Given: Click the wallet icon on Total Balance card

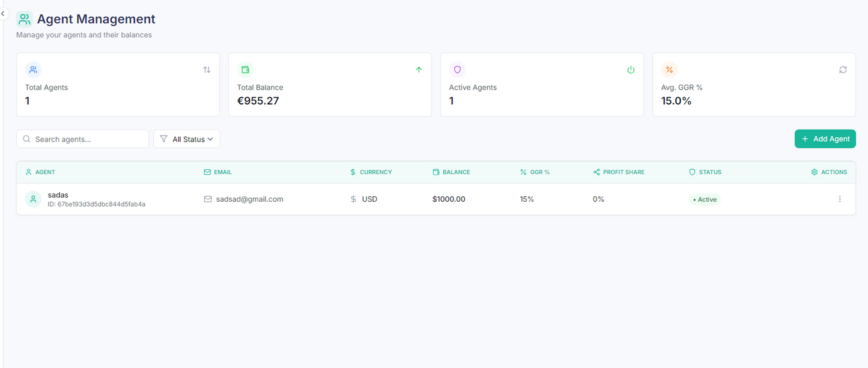Looking at the screenshot, I should [x=245, y=70].
